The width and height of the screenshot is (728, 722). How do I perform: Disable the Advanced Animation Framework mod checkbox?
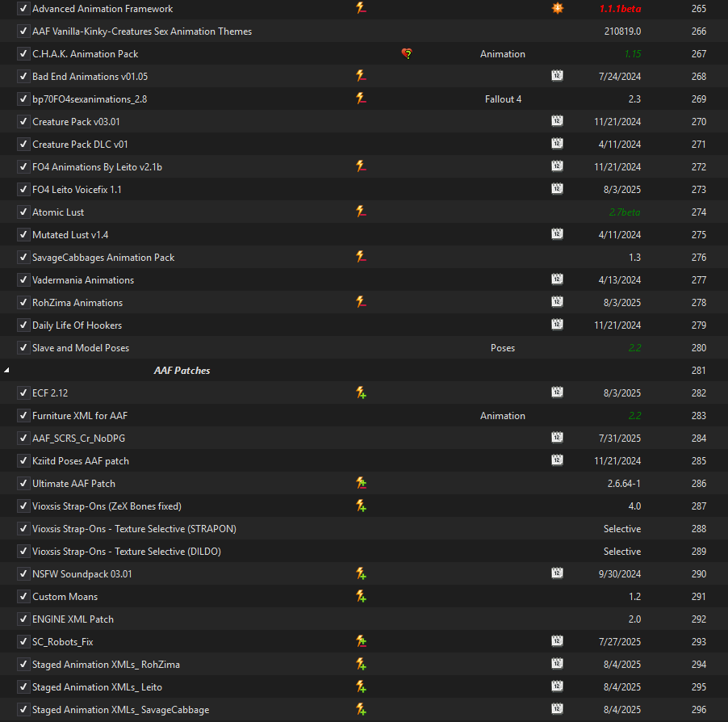(x=23, y=8)
